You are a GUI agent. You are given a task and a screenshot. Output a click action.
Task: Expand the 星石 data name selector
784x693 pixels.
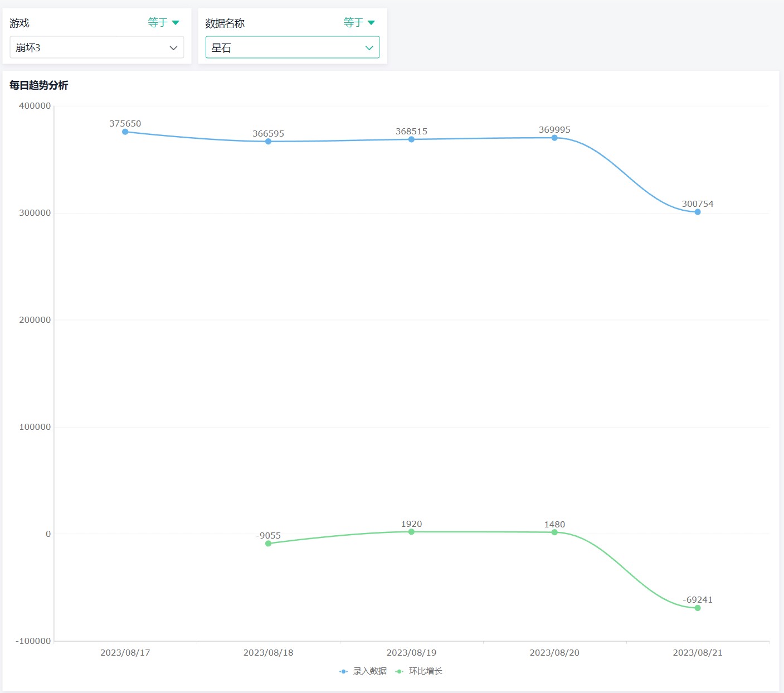[292, 47]
